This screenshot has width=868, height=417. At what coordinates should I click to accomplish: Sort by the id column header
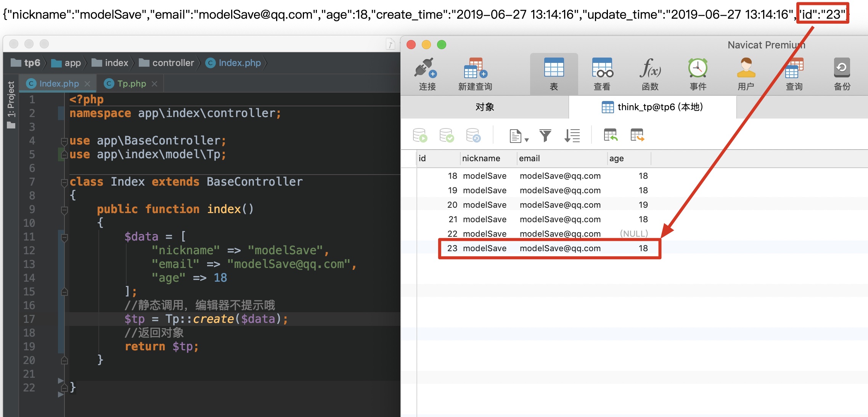(438, 158)
